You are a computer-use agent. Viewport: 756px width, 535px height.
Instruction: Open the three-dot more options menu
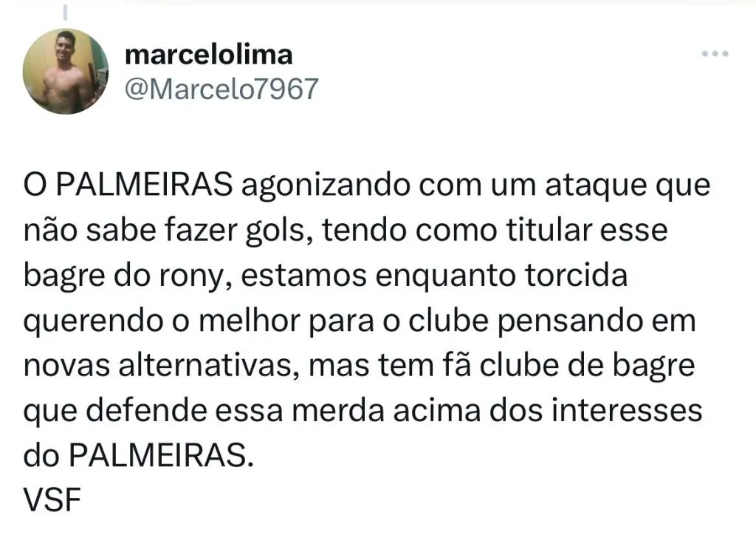[x=715, y=55]
